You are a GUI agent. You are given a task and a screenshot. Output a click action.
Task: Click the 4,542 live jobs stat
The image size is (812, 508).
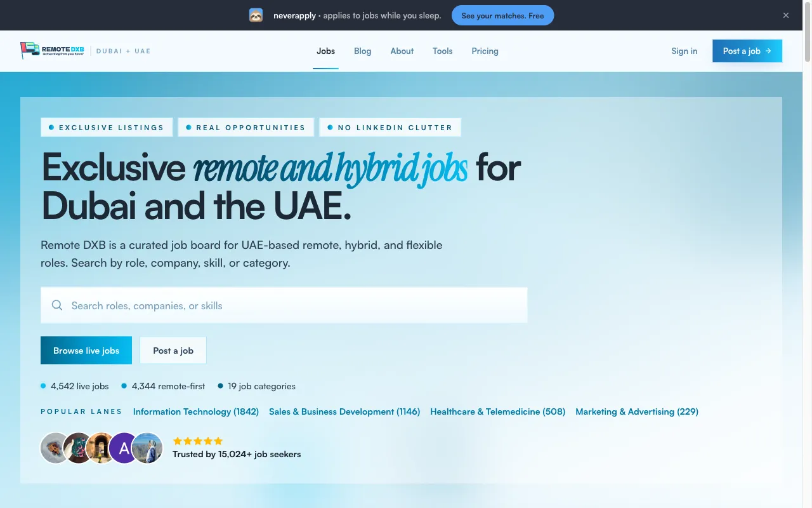(75, 386)
